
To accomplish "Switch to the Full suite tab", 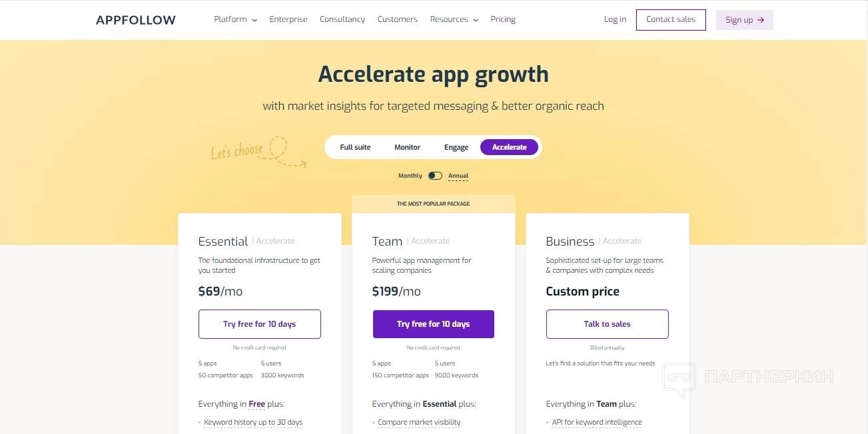I will (x=355, y=147).
